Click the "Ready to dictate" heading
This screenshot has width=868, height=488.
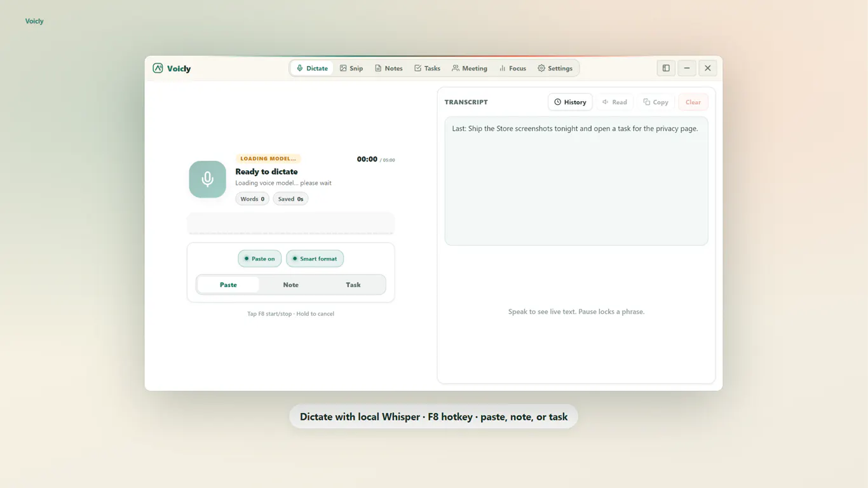click(x=266, y=172)
